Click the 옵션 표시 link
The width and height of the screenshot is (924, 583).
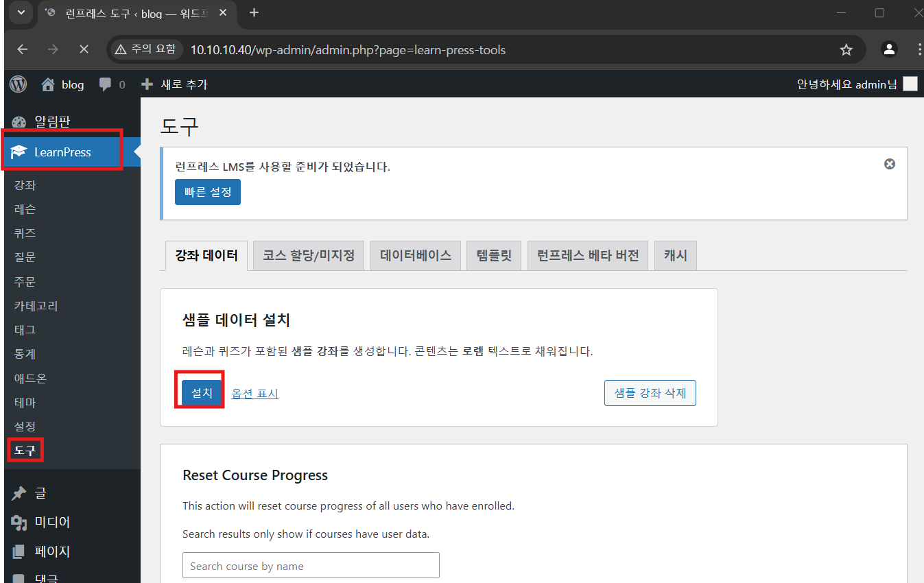click(x=254, y=394)
